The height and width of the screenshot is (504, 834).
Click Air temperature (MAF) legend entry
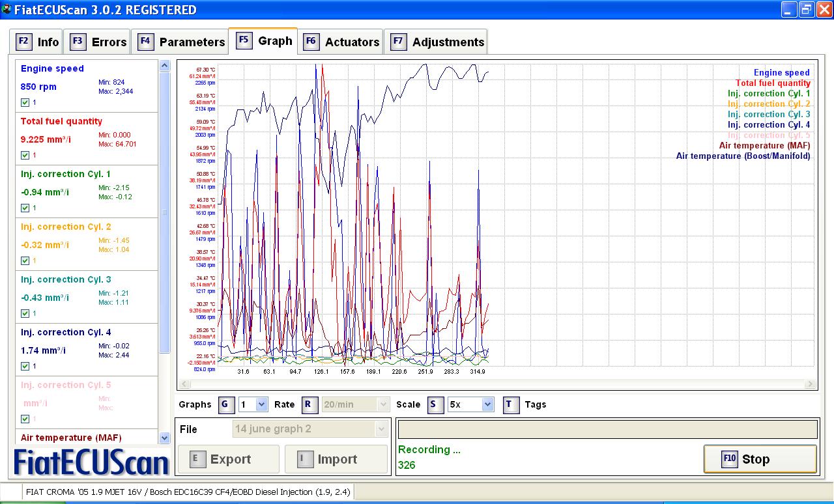coord(765,146)
